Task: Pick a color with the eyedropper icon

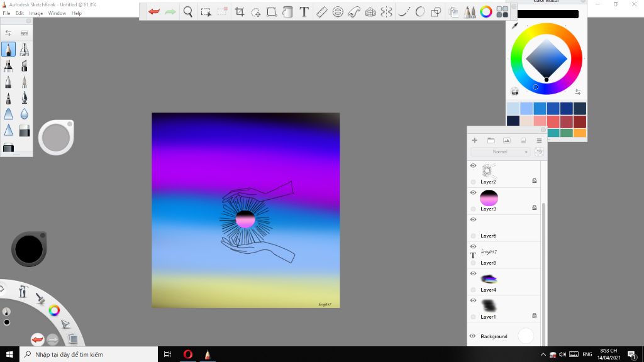Action: point(514,26)
